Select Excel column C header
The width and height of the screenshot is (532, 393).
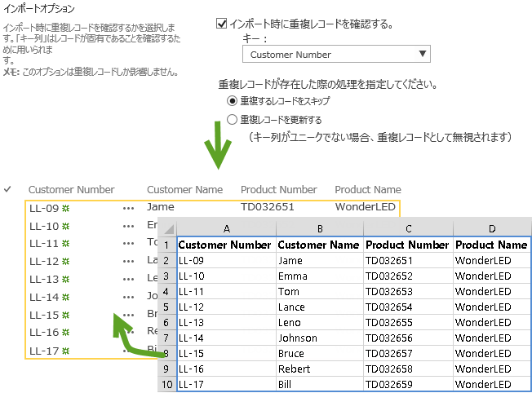click(409, 229)
